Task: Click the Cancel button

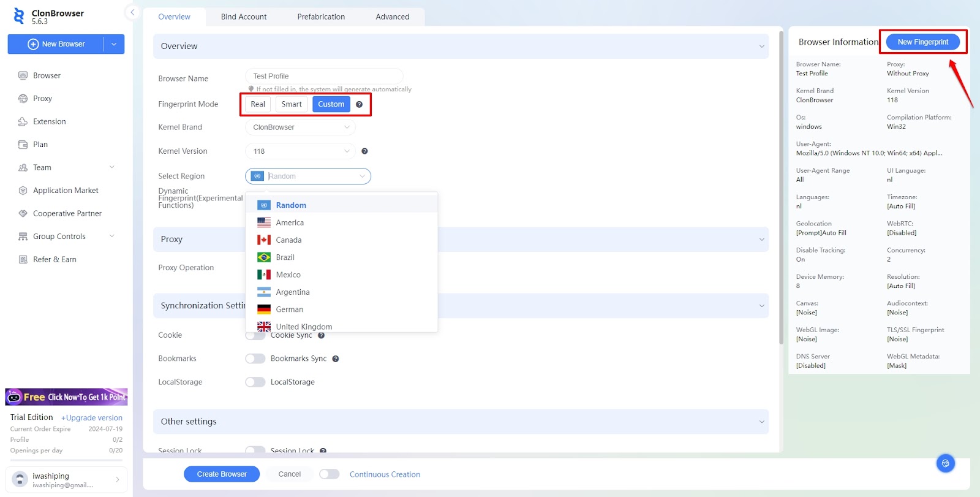Action: pos(290,474)
